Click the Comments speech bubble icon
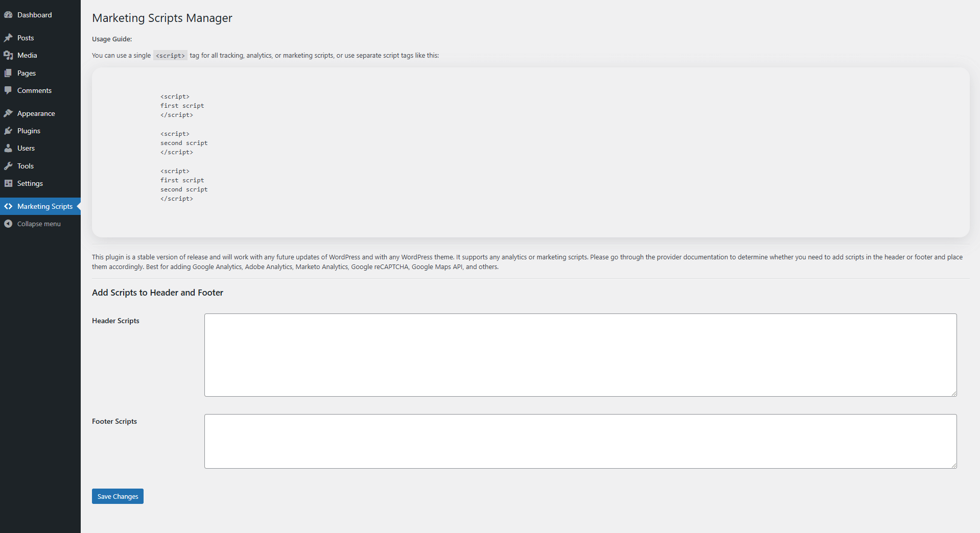Image resolution: width=980 pixels, height=533 pixels. (8, 90)
